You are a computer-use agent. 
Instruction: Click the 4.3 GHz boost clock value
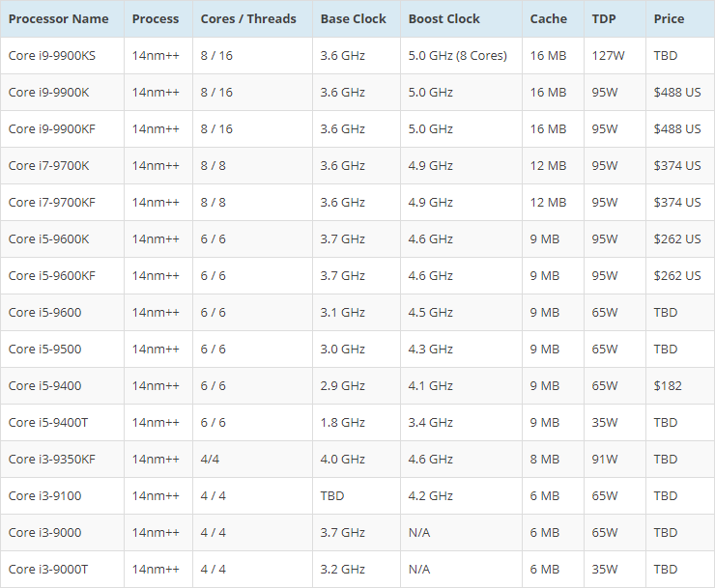coord(431,350)
